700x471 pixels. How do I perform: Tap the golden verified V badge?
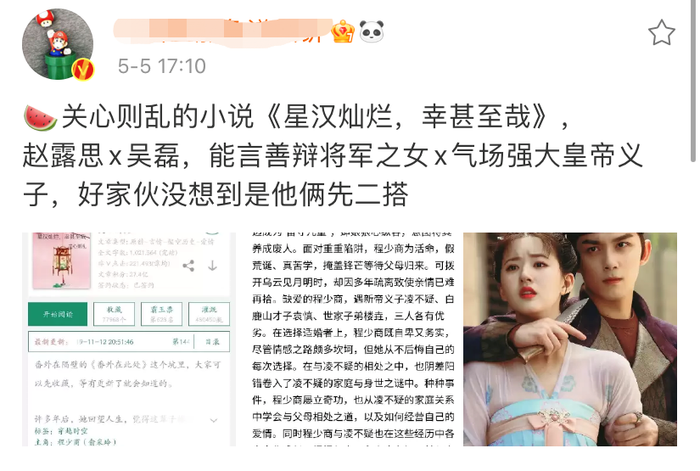(x=83, y=70)
